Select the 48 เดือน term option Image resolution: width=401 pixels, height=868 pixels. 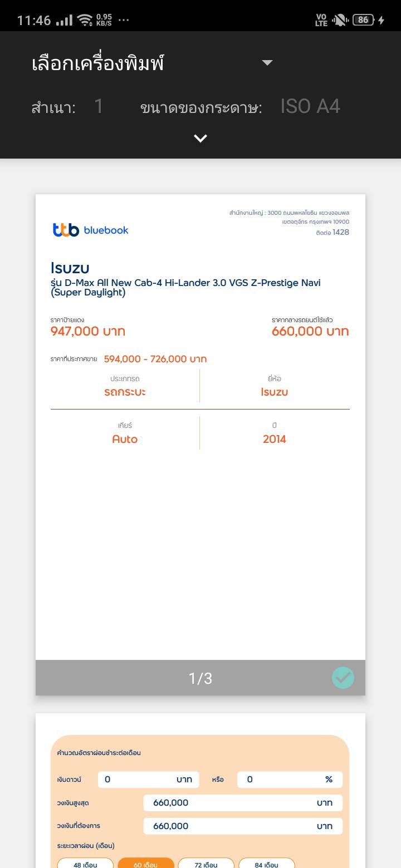pyautogui.click(x=85, y=864)
